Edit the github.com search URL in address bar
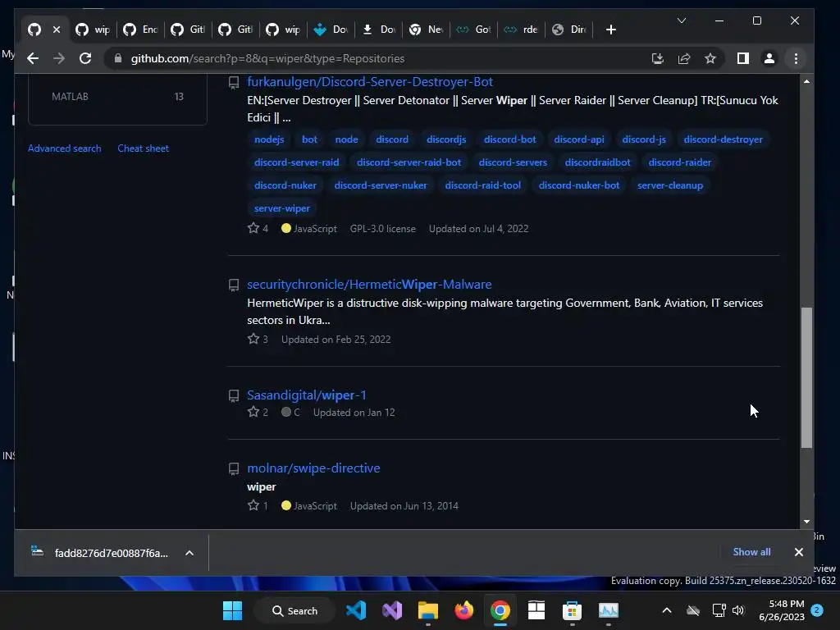This screenshot has height=630, width=840. point(268,58)
